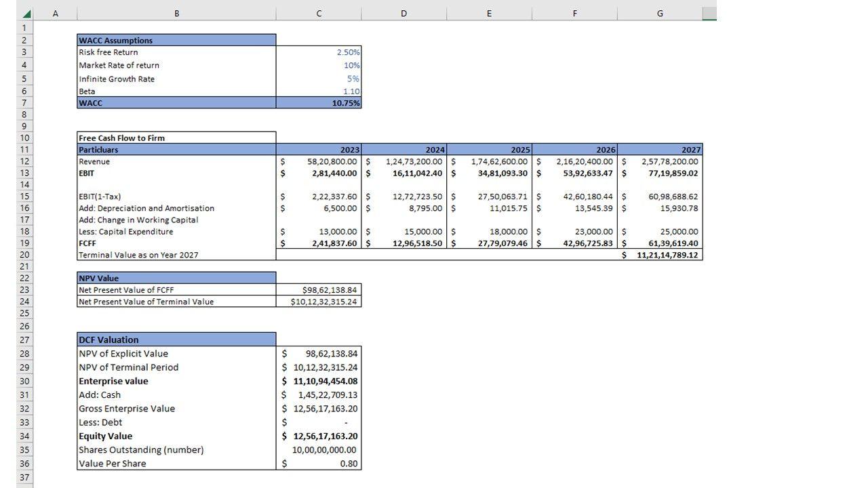868x488 pixels.
Task: Click the 'DCF Valuation' header cell
Action: tap(176, 340)
